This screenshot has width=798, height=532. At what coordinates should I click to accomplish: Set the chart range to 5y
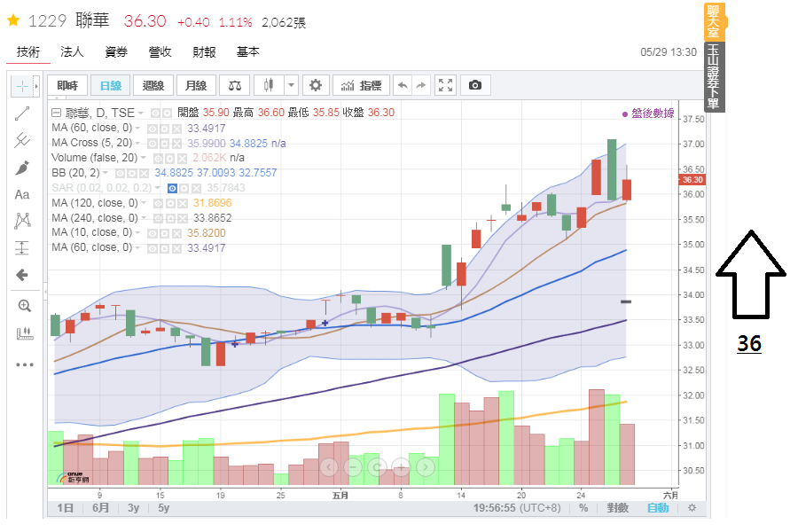click(163, 508)
